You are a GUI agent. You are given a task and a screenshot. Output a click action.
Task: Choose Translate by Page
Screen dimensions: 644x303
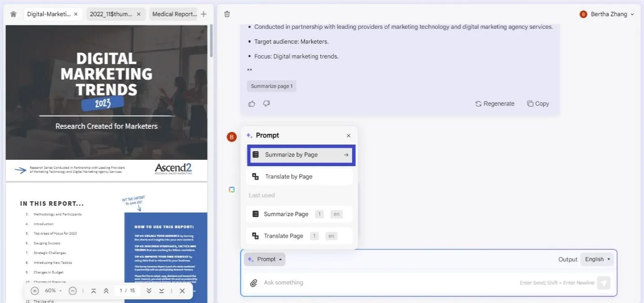(299, 176)
